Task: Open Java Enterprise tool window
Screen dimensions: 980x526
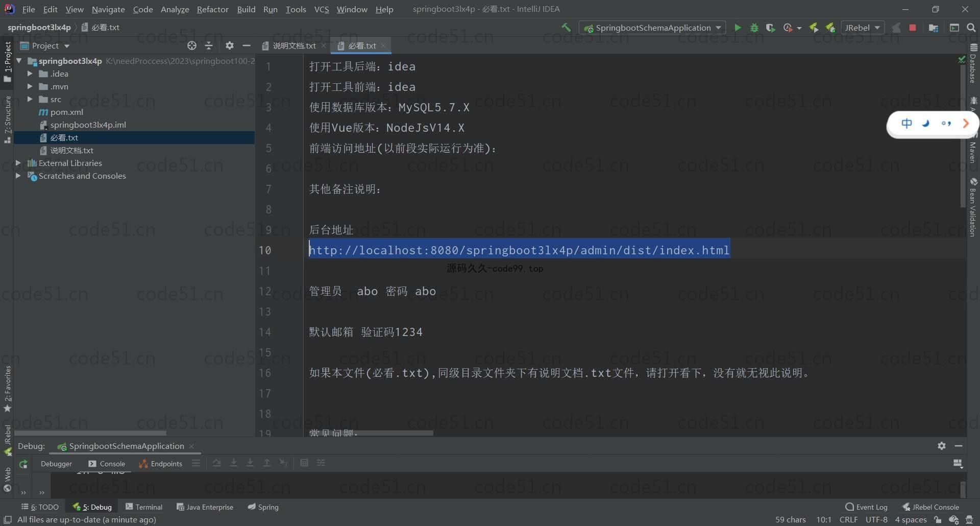Action: 205,507
